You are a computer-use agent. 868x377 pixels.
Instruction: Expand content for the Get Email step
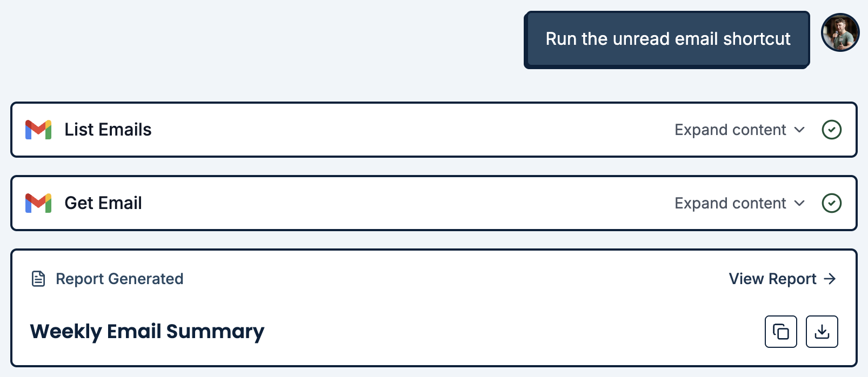coord(730,203)
